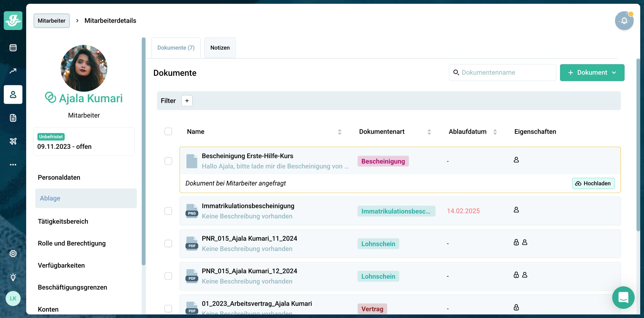The image size is (644, 318).
Task: Click the airplane absence icon
Action: [x=13, y=141]
